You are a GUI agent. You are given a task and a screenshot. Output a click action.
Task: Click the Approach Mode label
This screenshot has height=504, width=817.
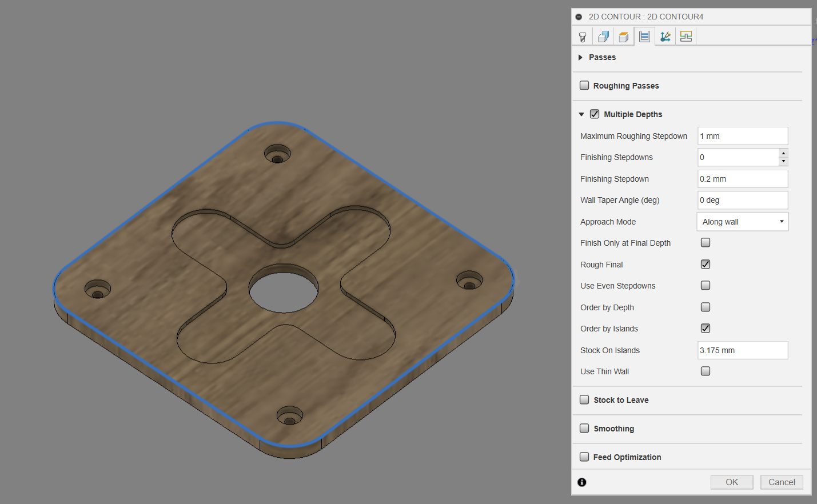click(x=608, y=222)
